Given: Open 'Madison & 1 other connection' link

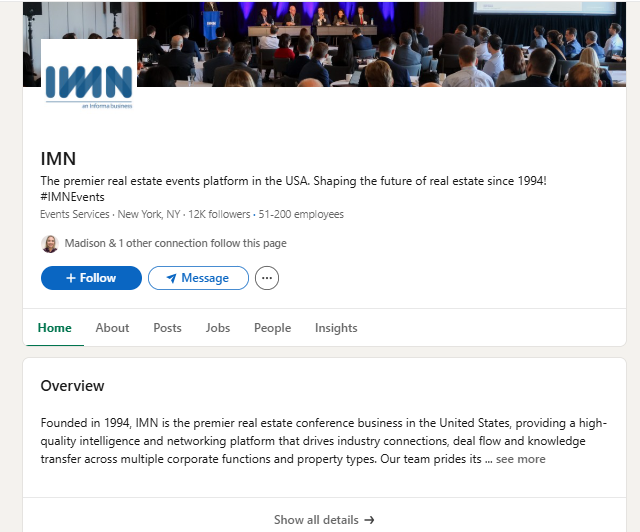Looking at the screenshot, I should [x=175, y=243].
